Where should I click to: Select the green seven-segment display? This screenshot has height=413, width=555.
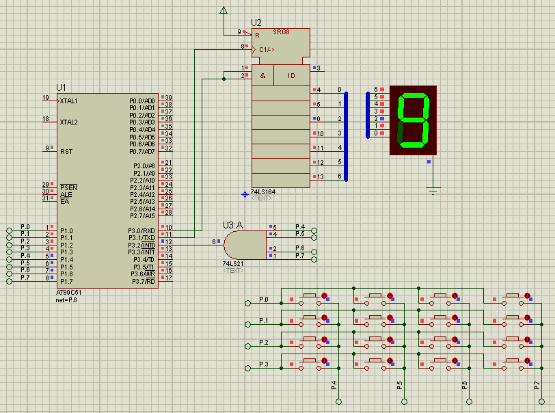413,120
